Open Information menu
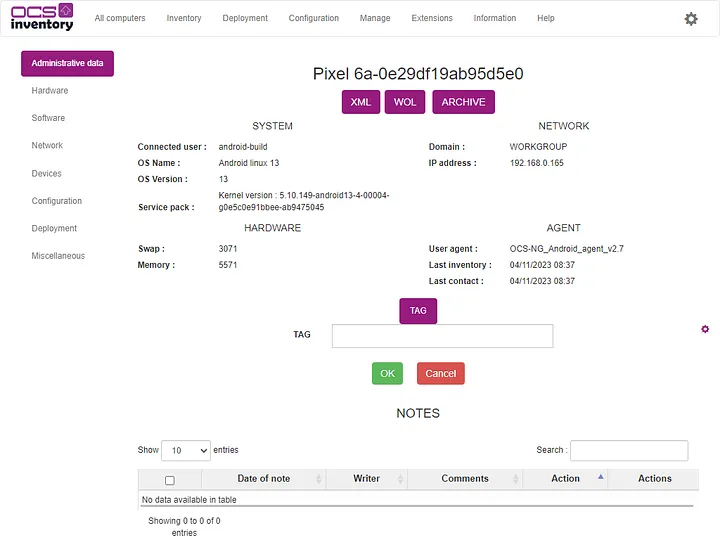The width and height of the screenshot is (720, 540). (495, 18)
